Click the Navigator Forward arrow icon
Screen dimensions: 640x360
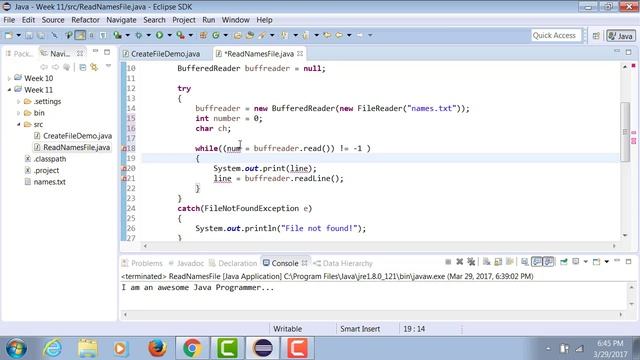tap(55, 67)
